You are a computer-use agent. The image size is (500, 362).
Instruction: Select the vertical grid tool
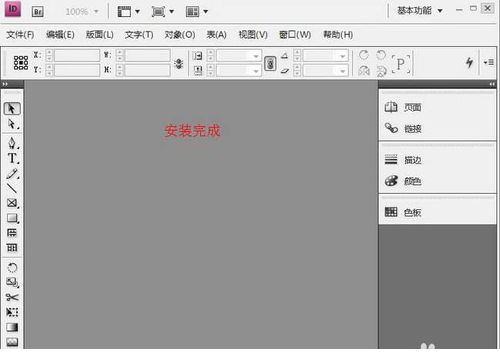point(12,247)
